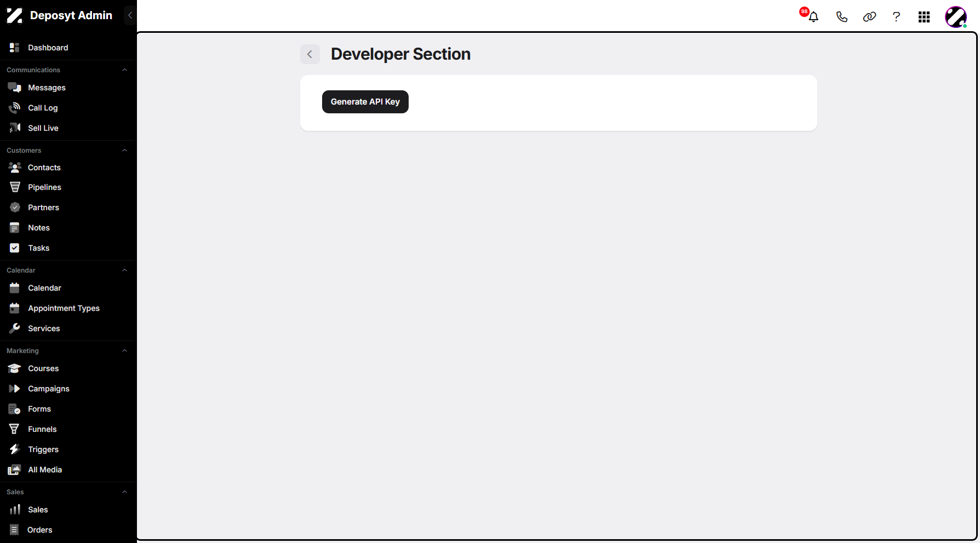Open the notifications bell icon
The width and height of the screenshot is (980, 543).
pyautogui.click(x=813, y=17)
